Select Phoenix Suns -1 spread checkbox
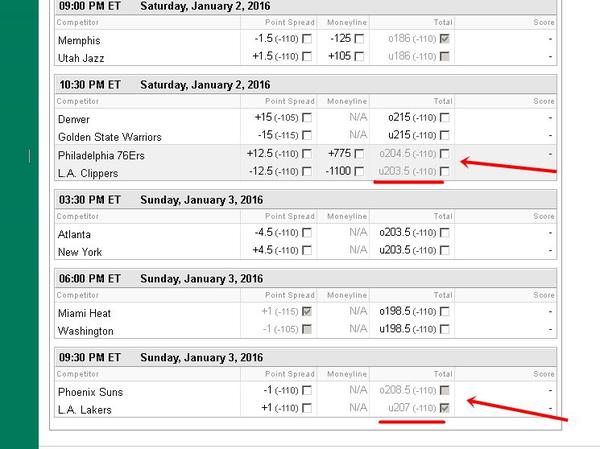 (307, 390)
